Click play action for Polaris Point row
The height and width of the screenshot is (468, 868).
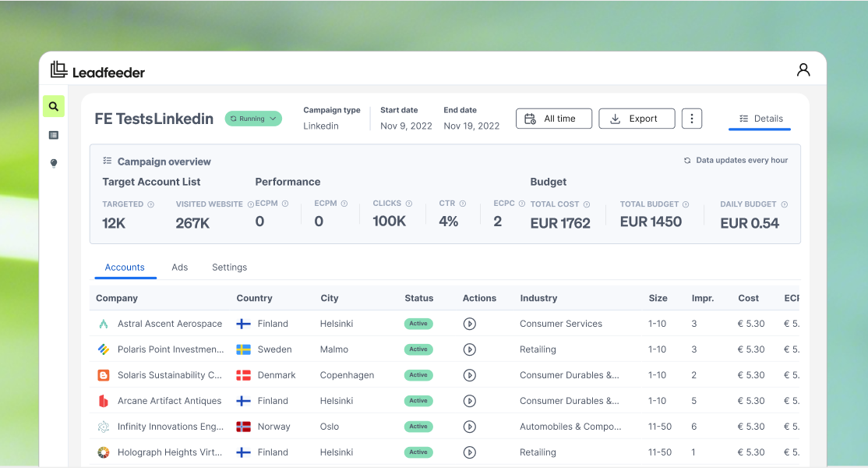pos(469,349)
